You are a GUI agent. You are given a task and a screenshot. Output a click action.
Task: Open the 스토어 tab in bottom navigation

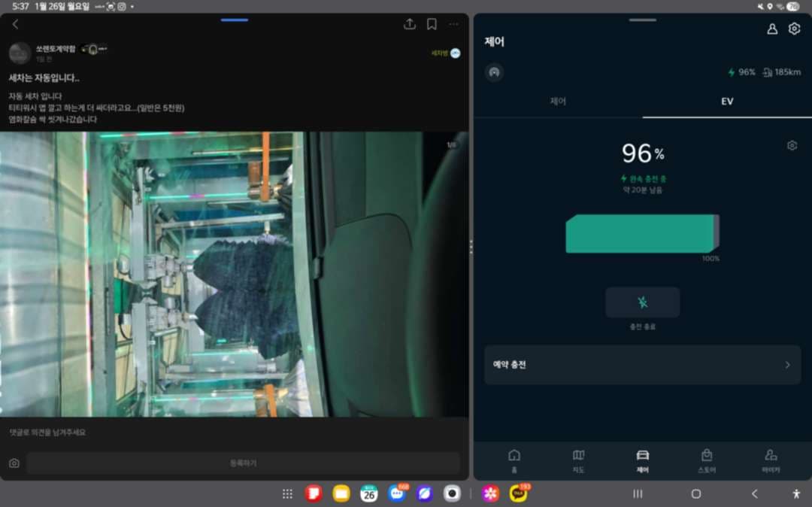(x=706, y=460)
